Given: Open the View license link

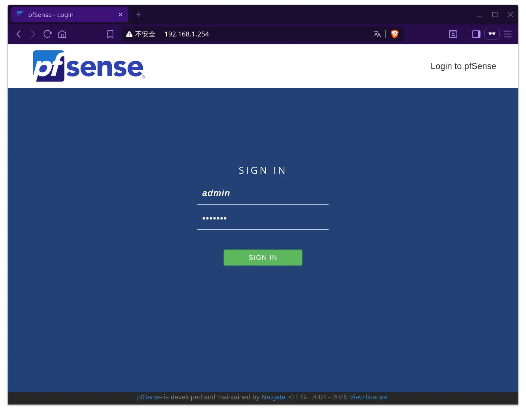Looking at the screenshot, I should [369, 397].
